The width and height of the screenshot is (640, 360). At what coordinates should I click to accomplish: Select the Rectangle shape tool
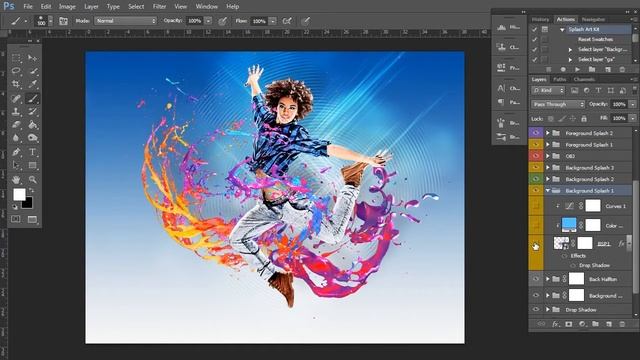(x=32, y=165)
